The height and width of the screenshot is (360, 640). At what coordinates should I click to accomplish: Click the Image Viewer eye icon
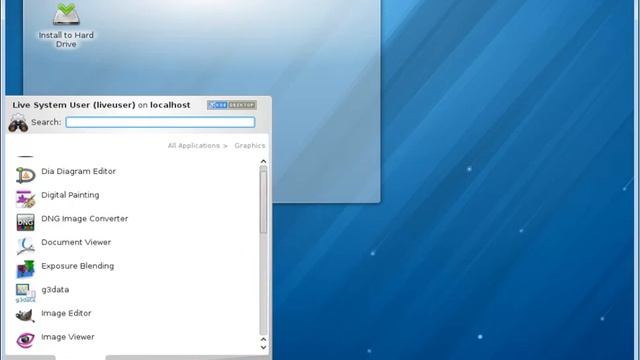pyautogui.click(x=25, y=340)
